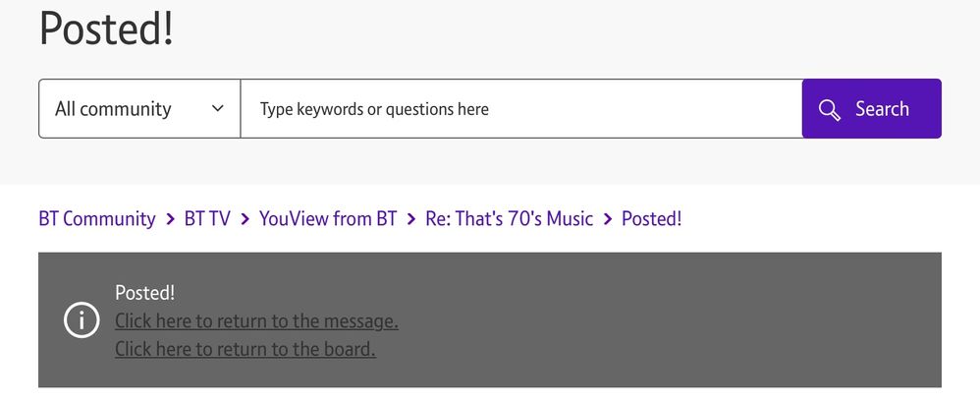Go to BT Community breadcrumb
Screen dimensions: 980x403
(97, 218)
